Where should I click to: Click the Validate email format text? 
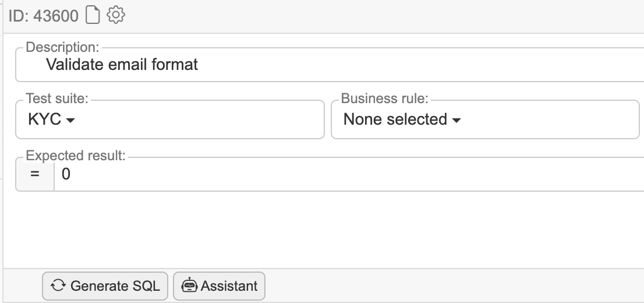click(x=122, y=64)
